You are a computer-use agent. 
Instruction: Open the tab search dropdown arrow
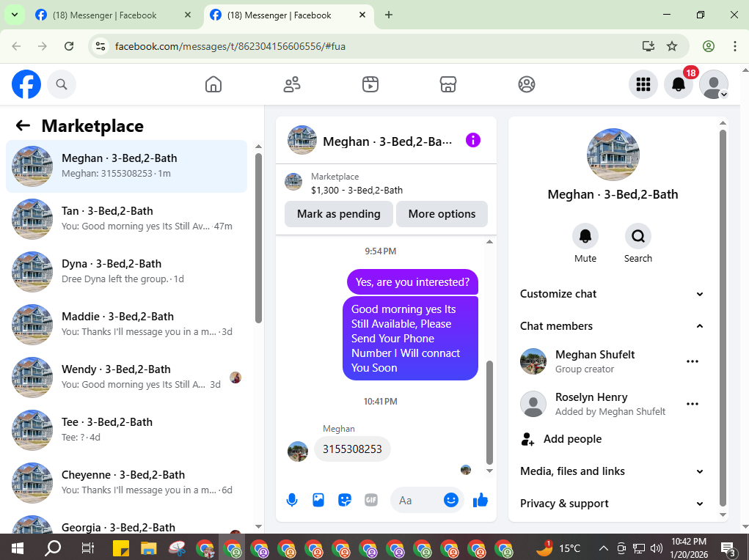coord(15,15)
